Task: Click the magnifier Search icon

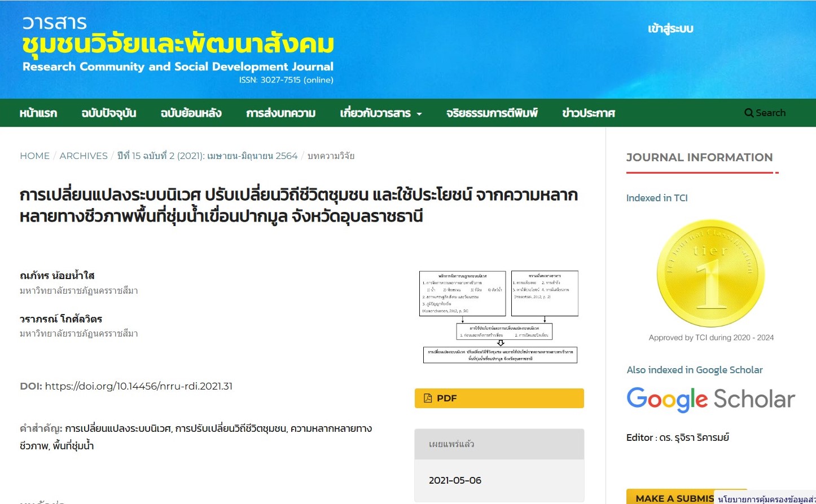Action: pos(749,113)
